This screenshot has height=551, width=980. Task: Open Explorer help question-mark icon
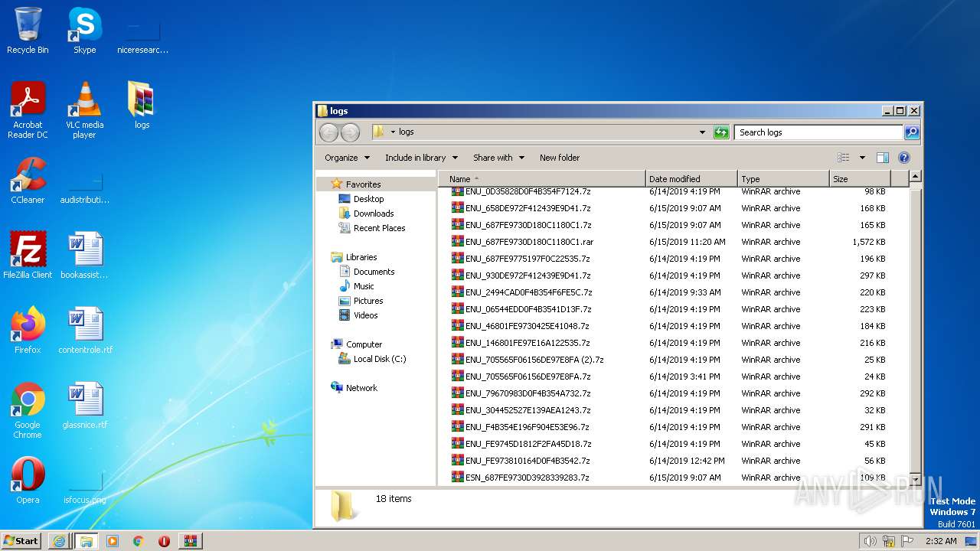[x=903, y=158]
